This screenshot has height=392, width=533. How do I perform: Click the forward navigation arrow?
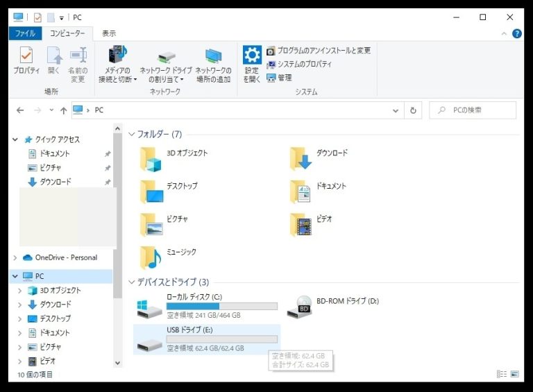[37, 110]
